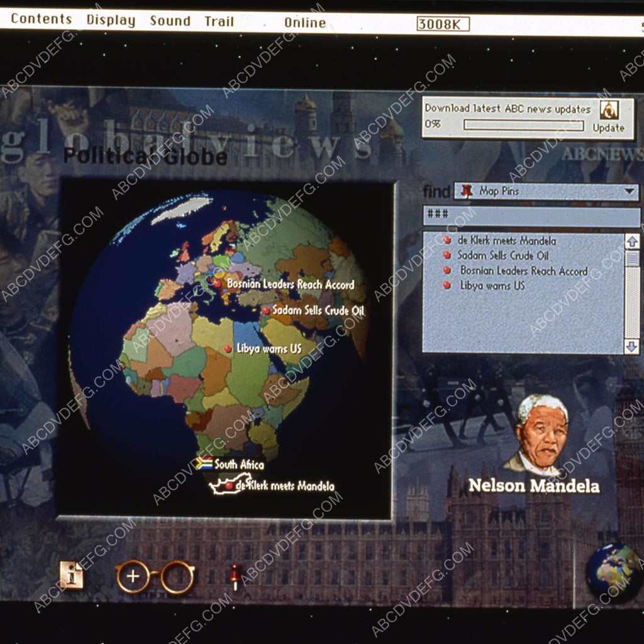644x644 pixels.
Task: Click the Sadam Sells Crude Oil map pin
Action: click(x=266, y=311)
